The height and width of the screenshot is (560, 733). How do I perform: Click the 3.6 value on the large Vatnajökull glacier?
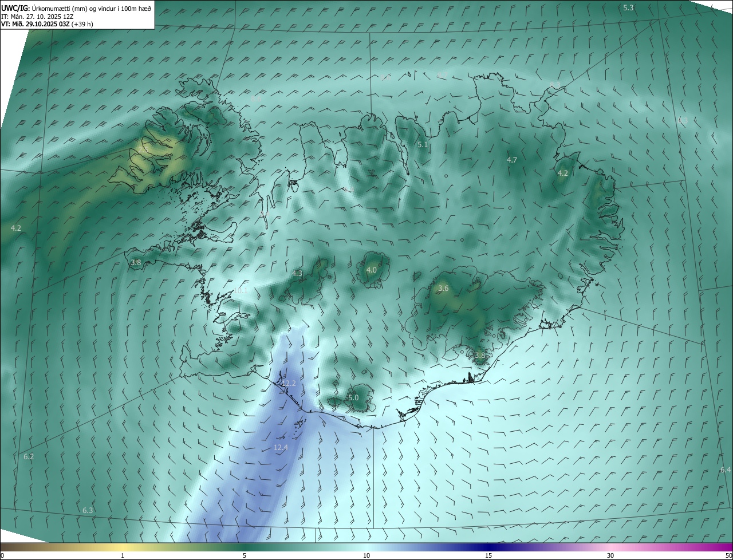pyautogui.click(x=443, y=288)
